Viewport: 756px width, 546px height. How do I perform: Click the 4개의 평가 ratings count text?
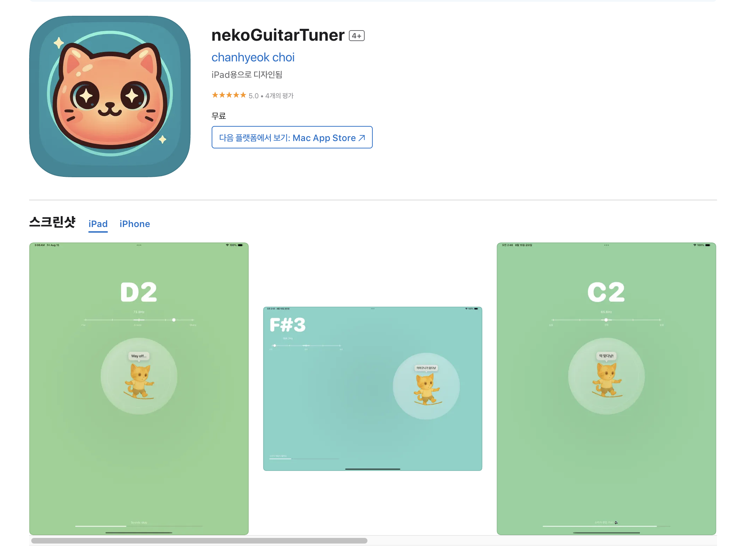pos(279,96)
